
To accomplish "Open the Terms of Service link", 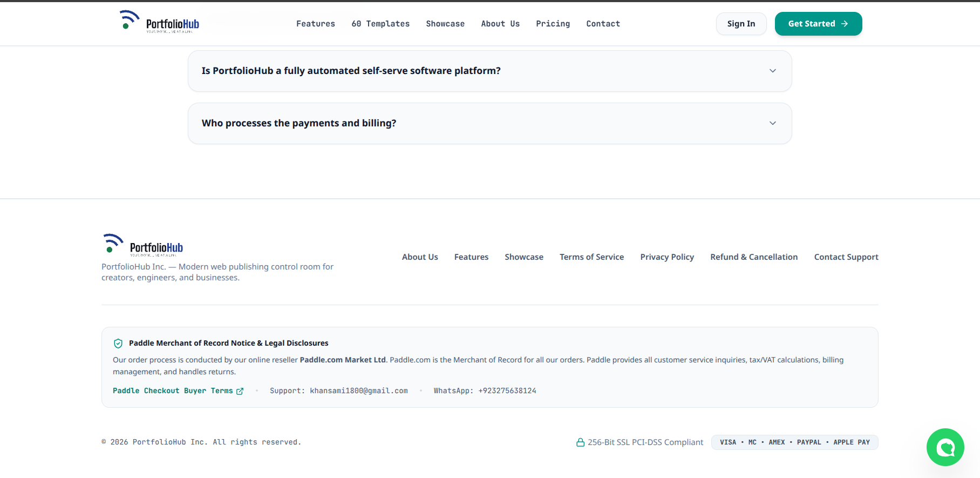I will click(x=591, y=257).
